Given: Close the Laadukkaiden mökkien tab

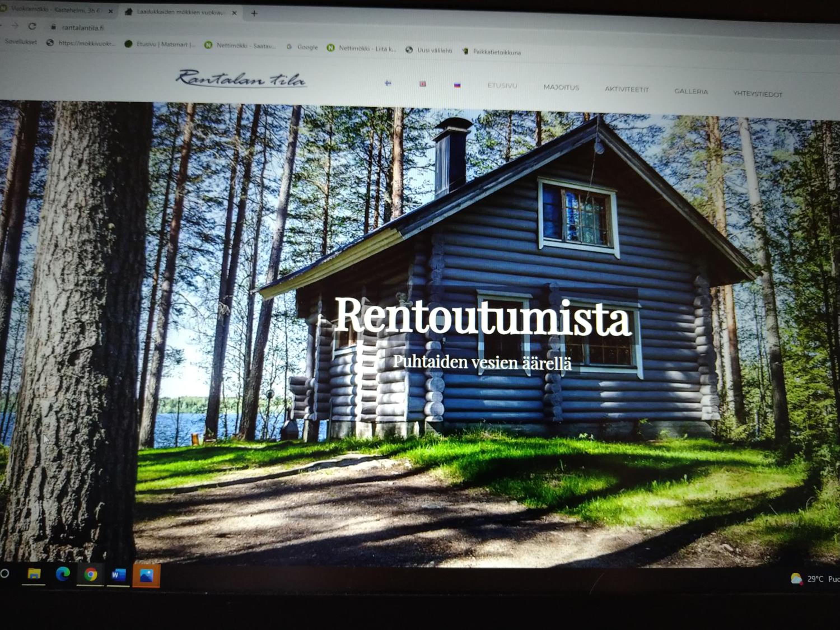Looking at the screenshot, I should (x=234, y=13).
